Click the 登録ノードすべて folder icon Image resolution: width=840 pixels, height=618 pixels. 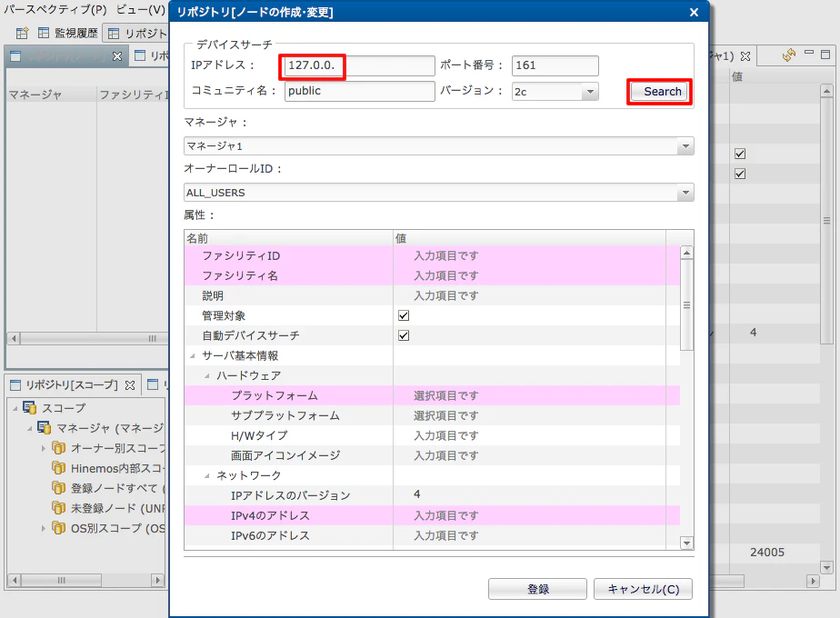(x=58, y=488)
